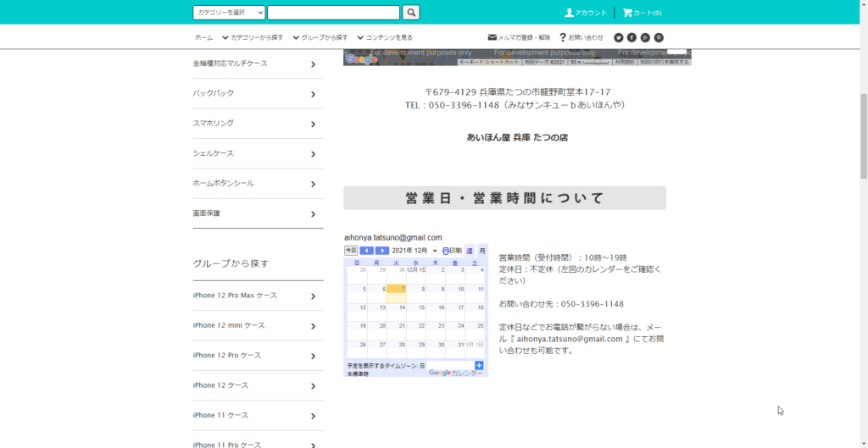The height and width of the screenshot is (448, 868).
Task: Click the envelope icon for メルマガ登録
Action: 492,37
